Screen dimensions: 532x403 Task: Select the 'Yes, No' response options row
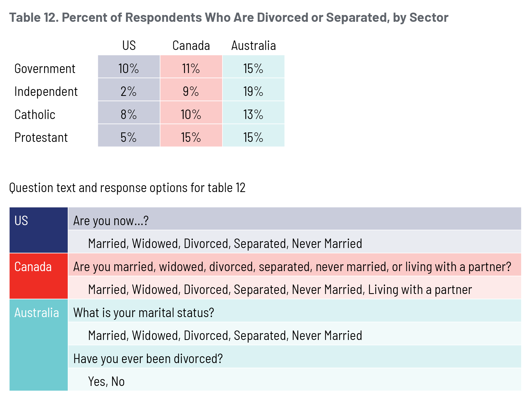point(106,382)
